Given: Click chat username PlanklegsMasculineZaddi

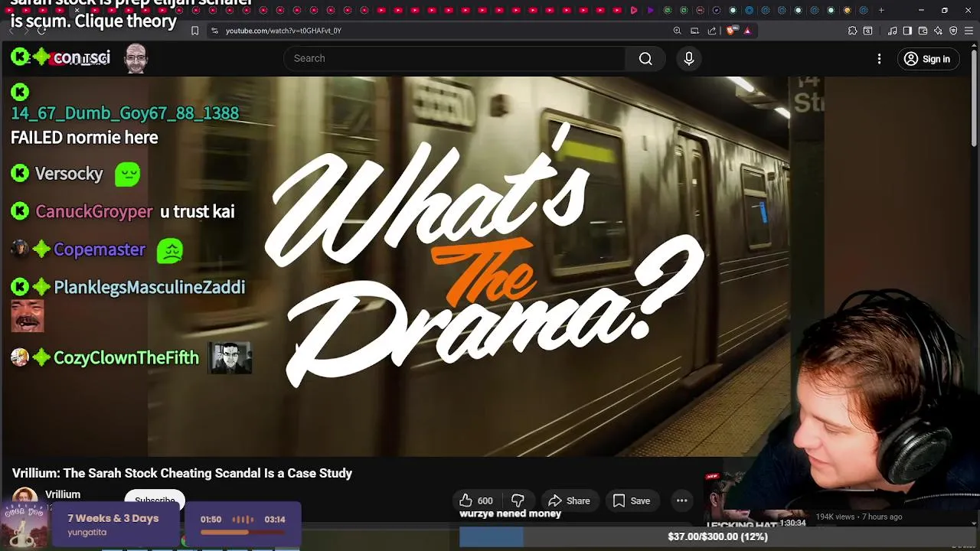Looking at the screenshot, I should [x=149, y=287].
